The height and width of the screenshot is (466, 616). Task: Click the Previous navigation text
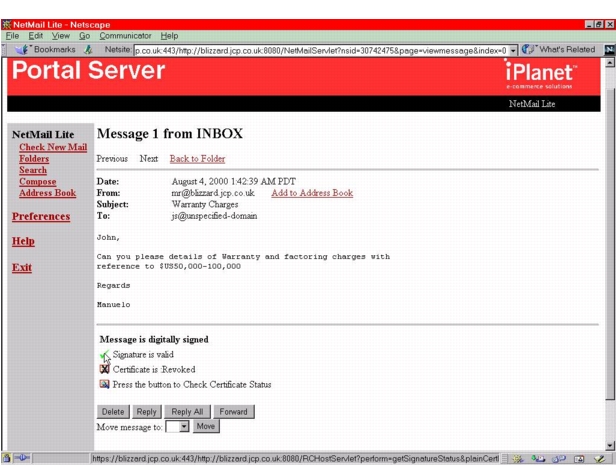tap(112, 159)
